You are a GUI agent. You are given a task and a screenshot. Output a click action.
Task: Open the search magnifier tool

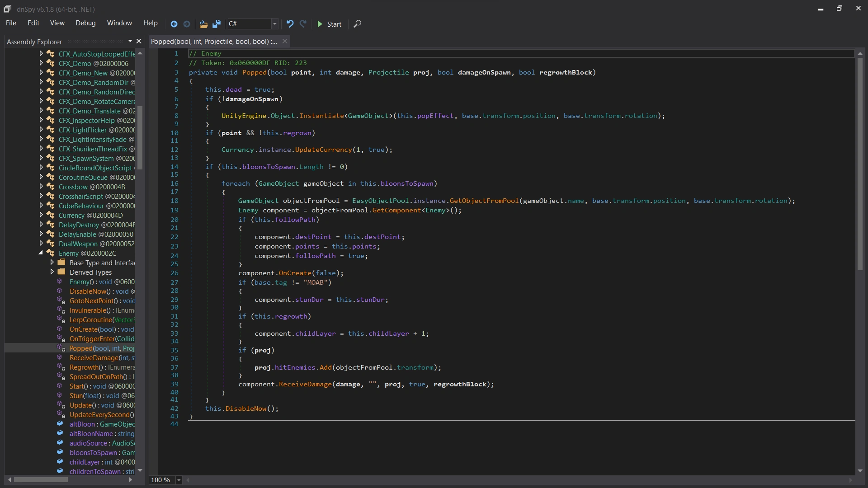coord(357,24)
